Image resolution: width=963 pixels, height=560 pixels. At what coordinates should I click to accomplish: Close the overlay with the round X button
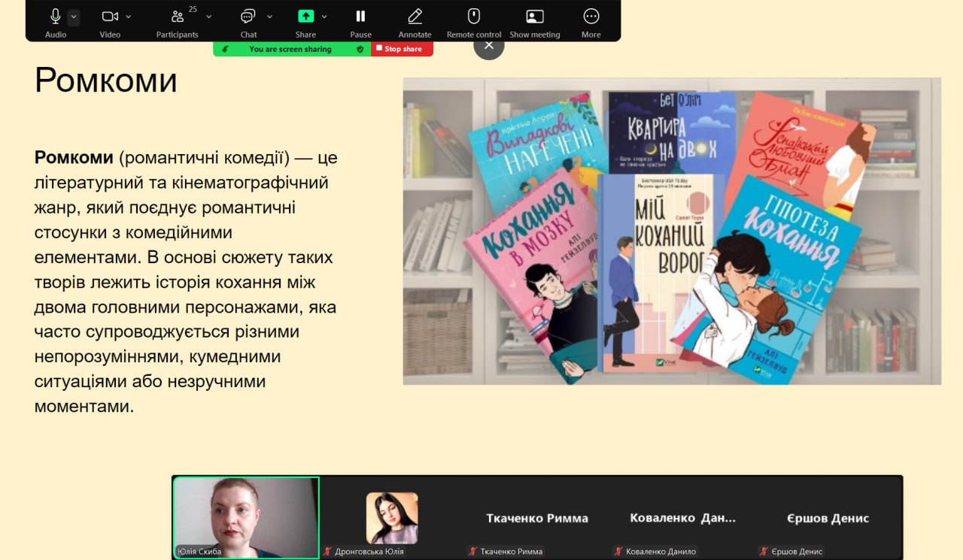click(489, 45)
